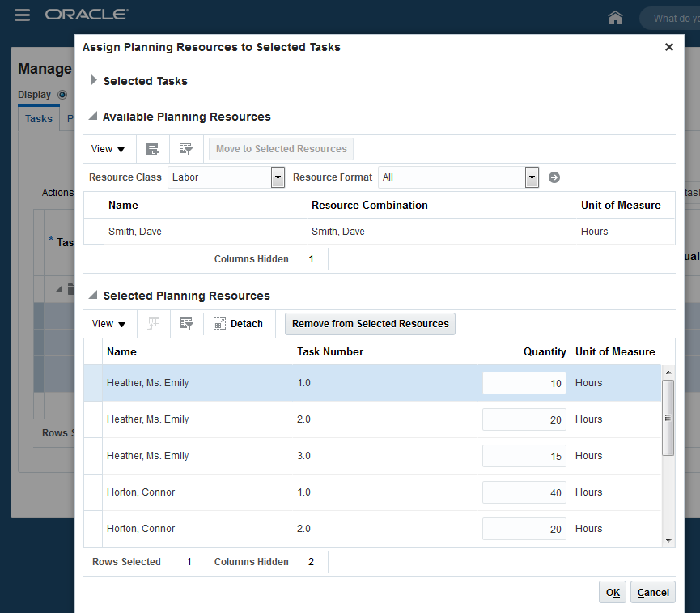
Task: Click the filter icon in Selected Planning Resources toolbar
Action: pyautogui.click(x=186, y=324)
